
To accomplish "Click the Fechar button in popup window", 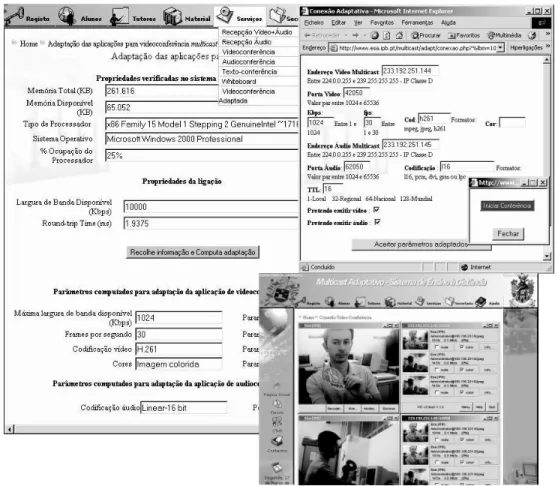I will pos(508,234).
